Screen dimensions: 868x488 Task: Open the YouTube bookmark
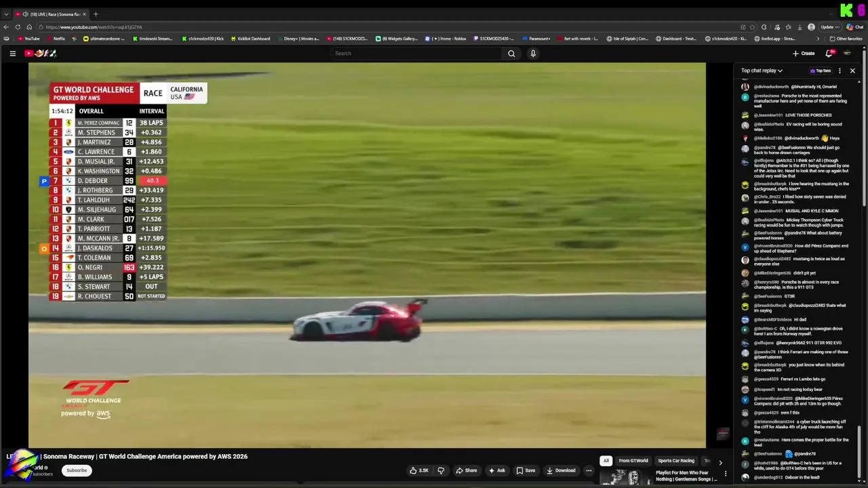tap(28, 39)
